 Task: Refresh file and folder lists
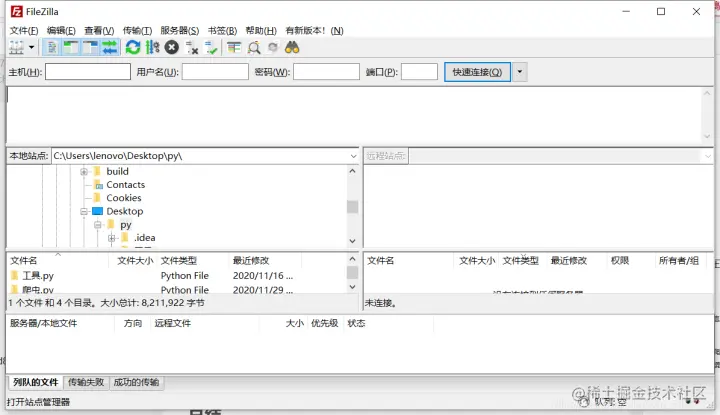tap(133, 47)
